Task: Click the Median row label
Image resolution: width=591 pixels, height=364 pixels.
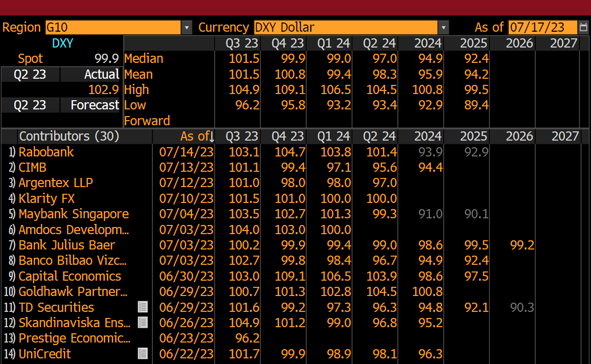Action: (x=144, y=58)
